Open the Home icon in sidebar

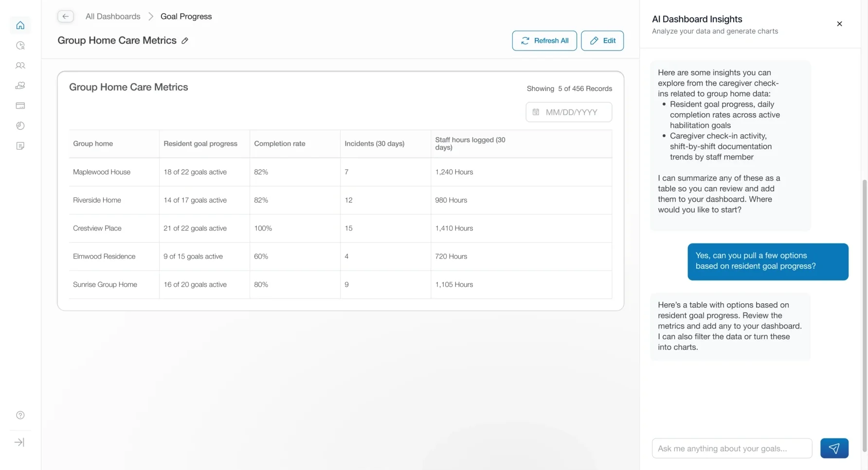point(20,25)
